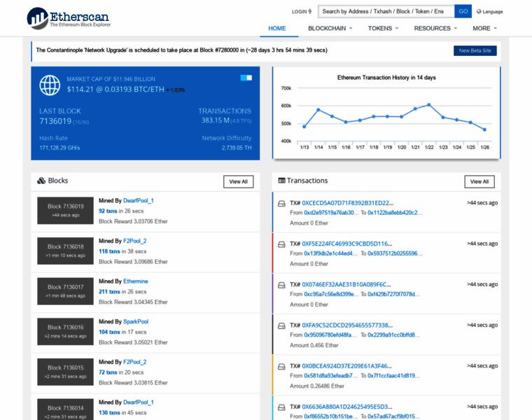Click the Language globe icon
532x420 pixels.
pos(479,11)
